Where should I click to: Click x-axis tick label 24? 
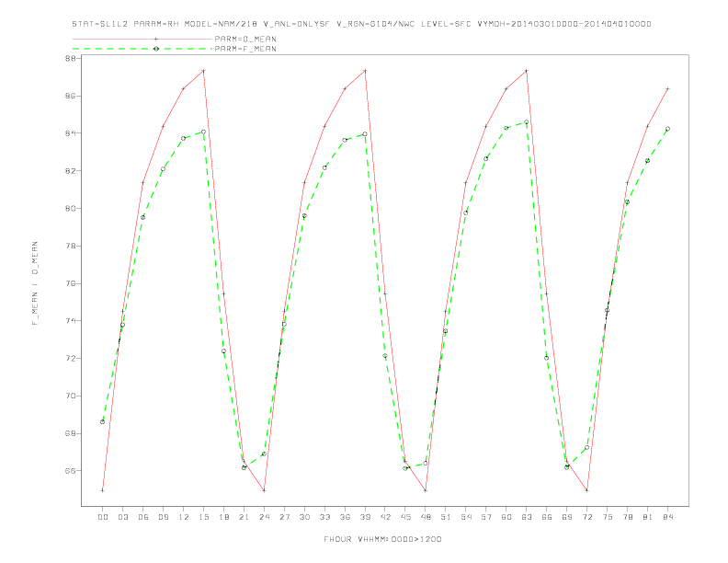coord(264,517)
